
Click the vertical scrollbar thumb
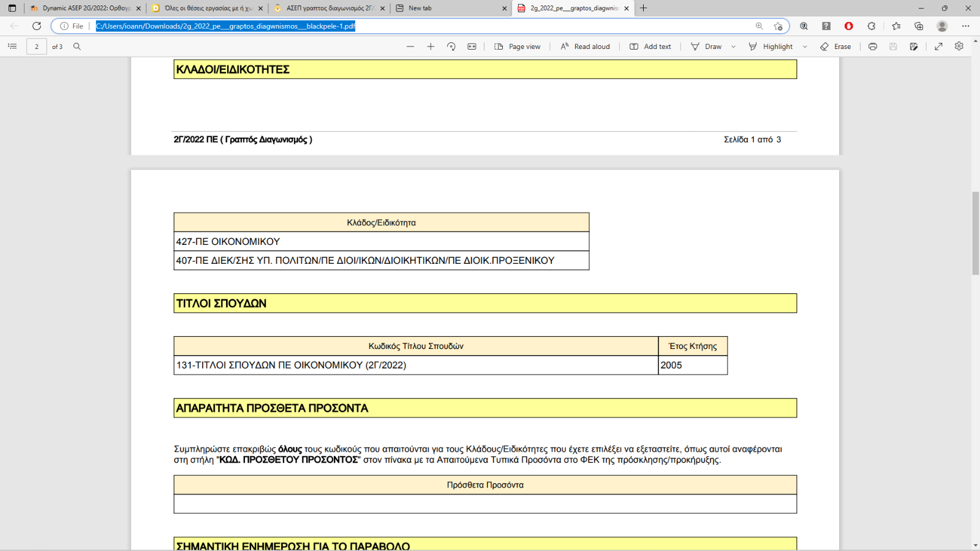pyautogui.click(x=976, y=233)
